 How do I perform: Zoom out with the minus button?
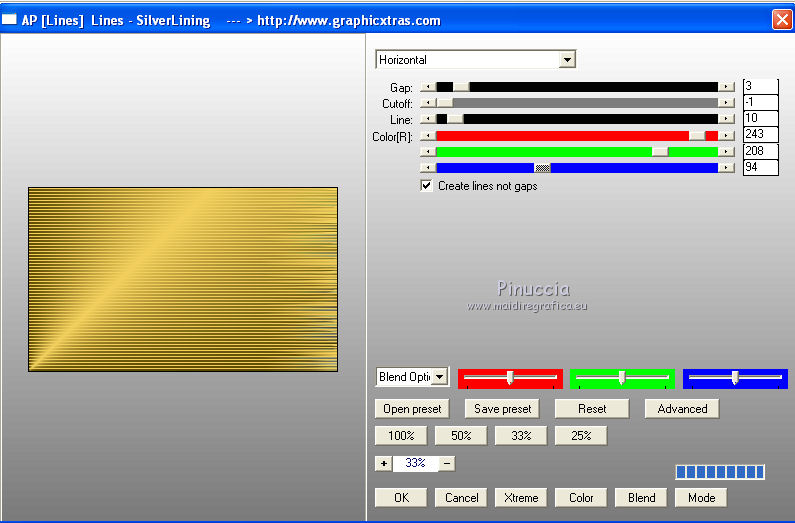(x=447, y=463)
